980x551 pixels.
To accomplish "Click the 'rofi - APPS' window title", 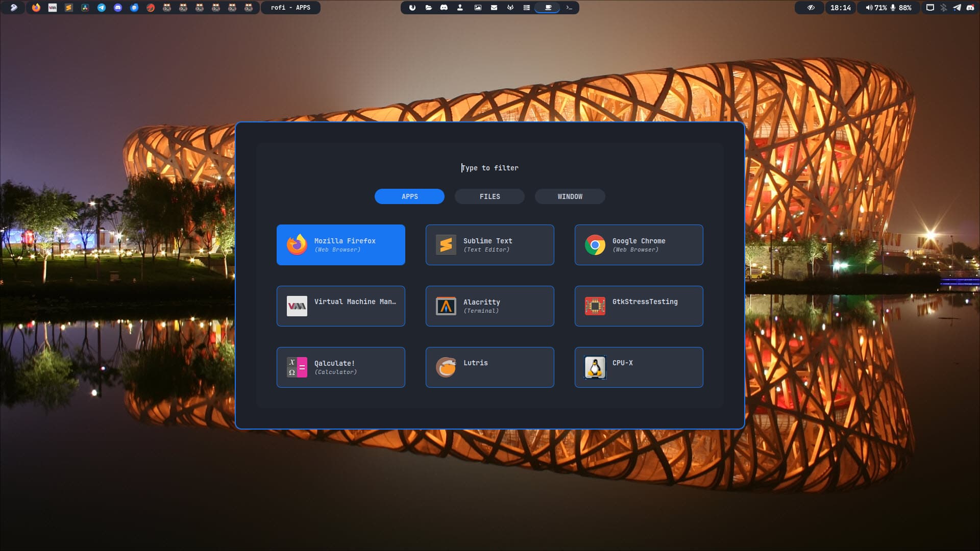I will click(290, 8).
